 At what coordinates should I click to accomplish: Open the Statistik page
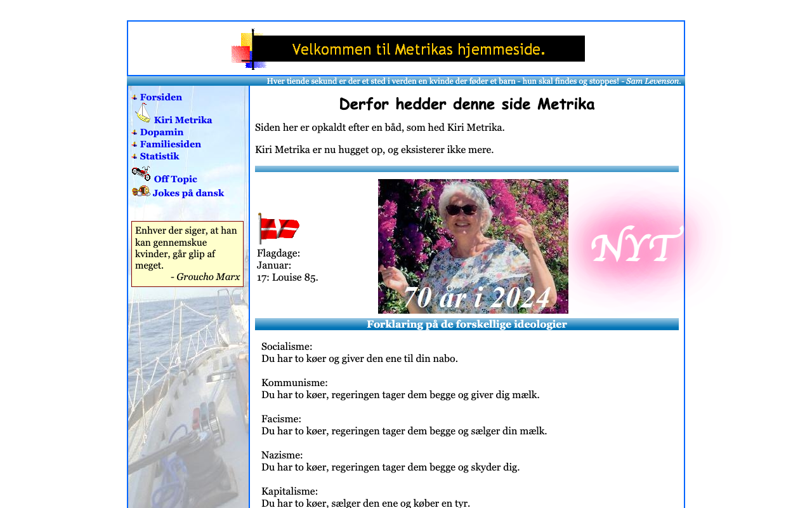click(160, 156)
